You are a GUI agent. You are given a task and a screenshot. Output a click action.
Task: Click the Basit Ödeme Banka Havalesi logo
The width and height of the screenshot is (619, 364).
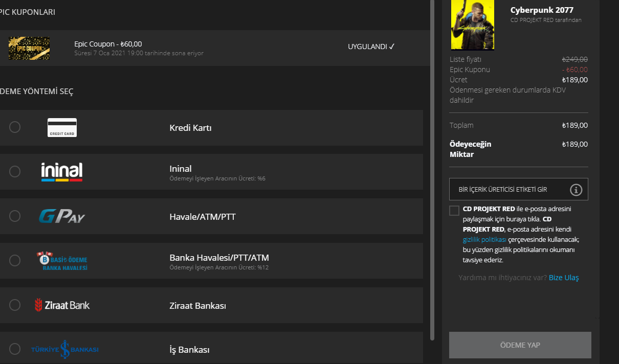pyautogui.click(x=62, y=261)
